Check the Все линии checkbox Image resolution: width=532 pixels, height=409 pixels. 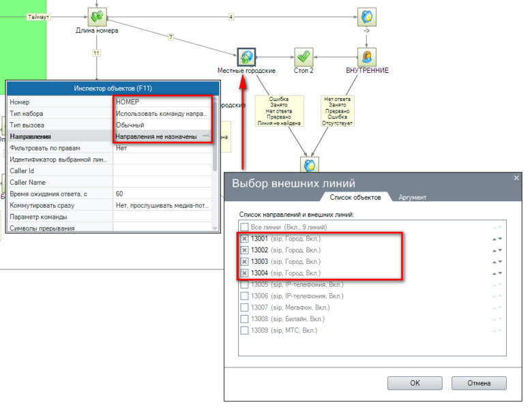244,227
